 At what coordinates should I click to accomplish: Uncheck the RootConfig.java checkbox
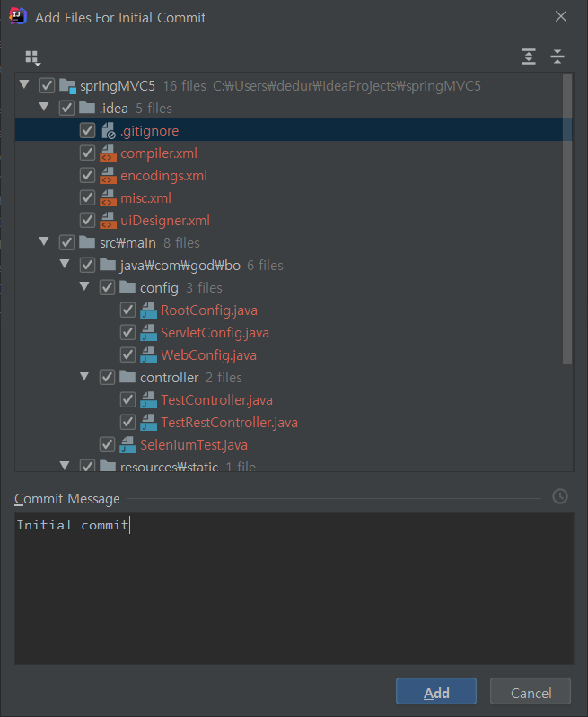click(x=127, y=310)
